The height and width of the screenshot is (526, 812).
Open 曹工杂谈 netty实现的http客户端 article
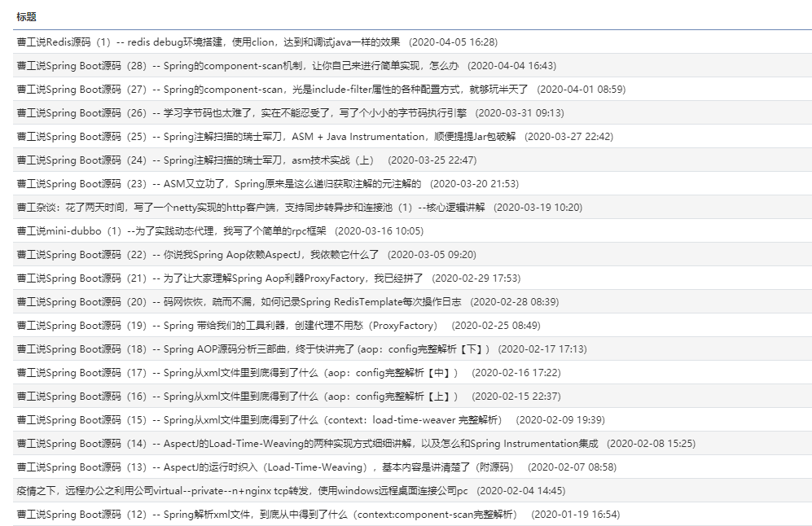coord(251,208)
